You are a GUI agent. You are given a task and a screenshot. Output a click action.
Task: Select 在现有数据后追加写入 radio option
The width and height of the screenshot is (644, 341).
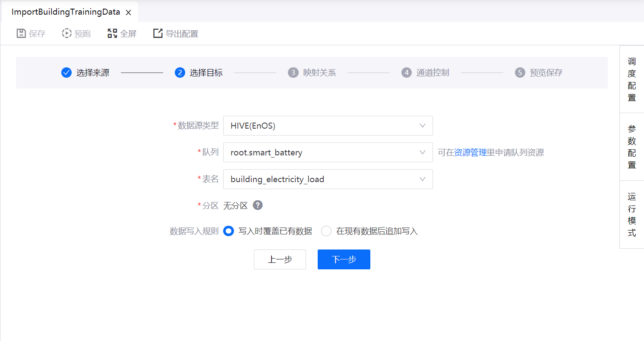pos(326,231)
